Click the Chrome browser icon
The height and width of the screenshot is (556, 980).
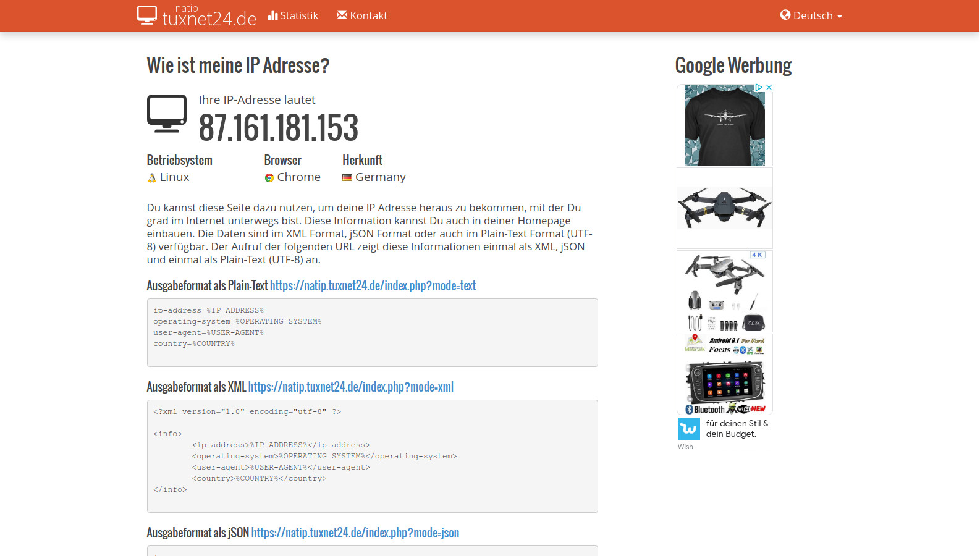(269, 178)
